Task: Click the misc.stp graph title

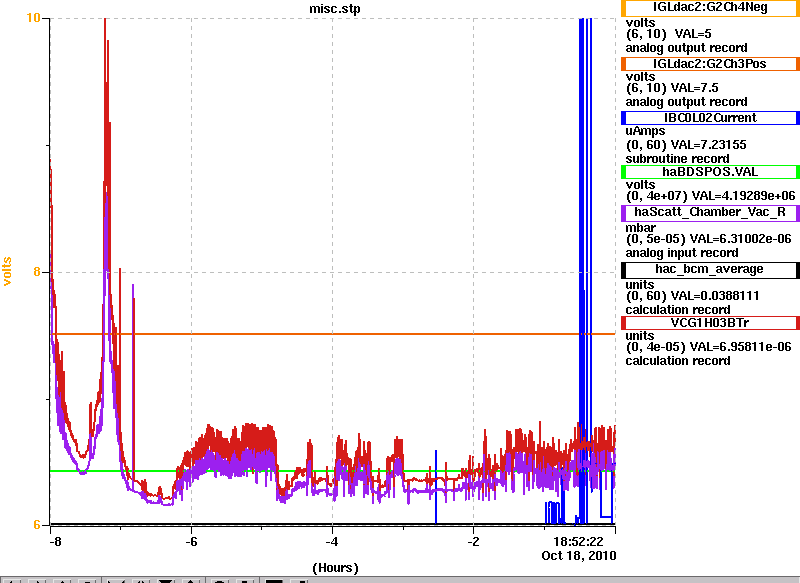Action: [335, 9]
